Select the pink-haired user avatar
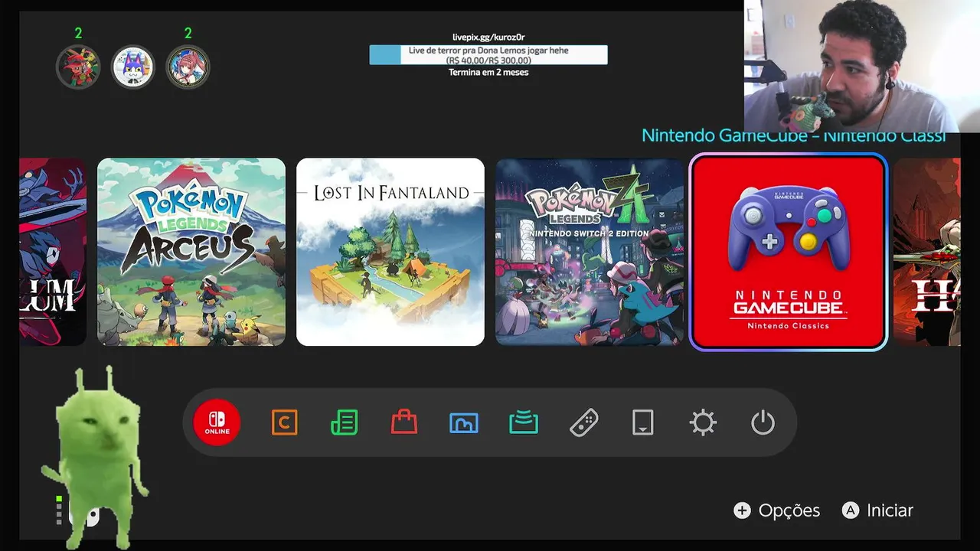The image size is (980, 551). (x=188, y=67)
